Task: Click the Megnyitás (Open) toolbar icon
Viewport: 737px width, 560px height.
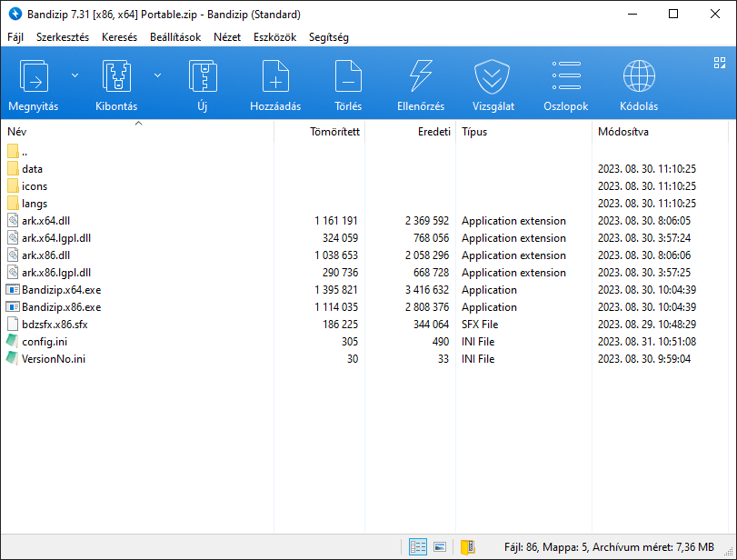Action: click(34, 77)
